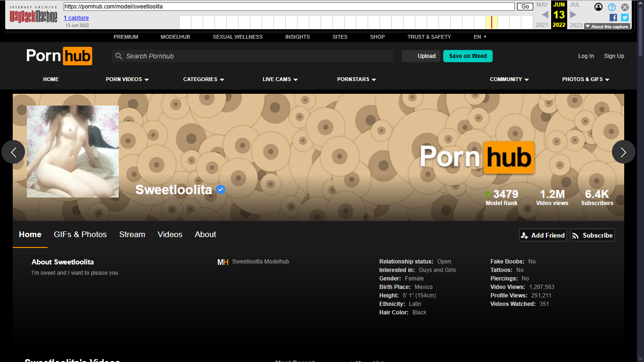The image size is (644, 362).
Task: Expand the About this capture panel
Action: tap(607, 27)
